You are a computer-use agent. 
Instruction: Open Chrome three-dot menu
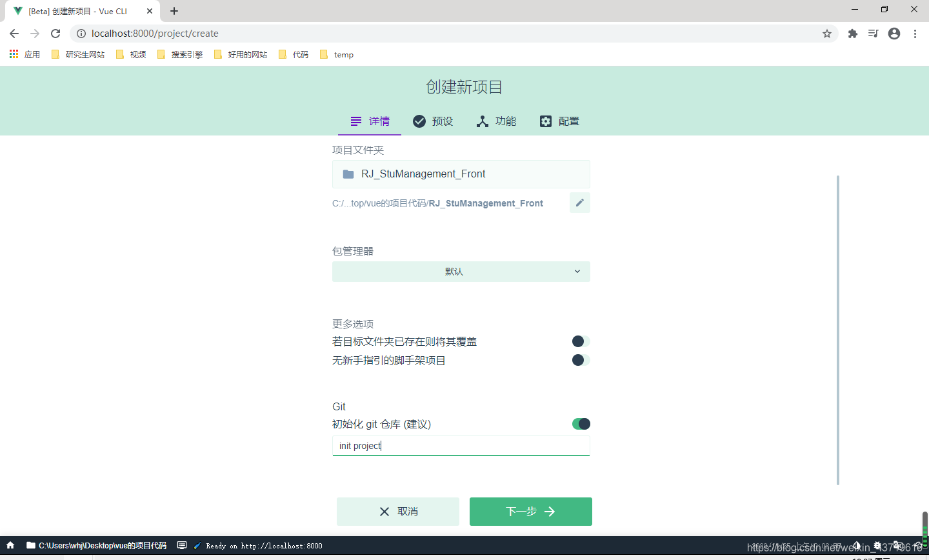915,34
